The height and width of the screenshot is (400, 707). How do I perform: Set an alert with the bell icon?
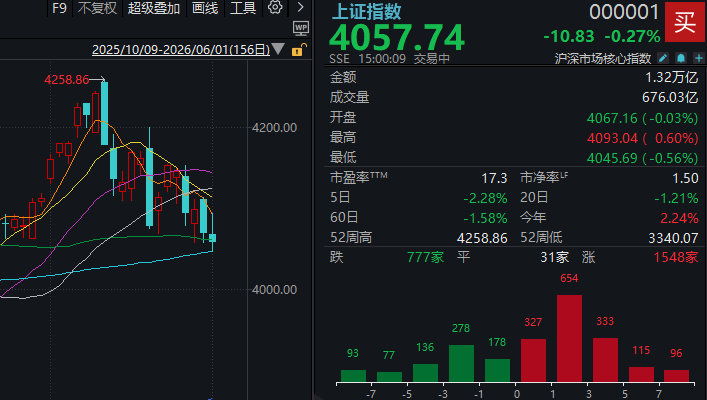tap(681, 58)
